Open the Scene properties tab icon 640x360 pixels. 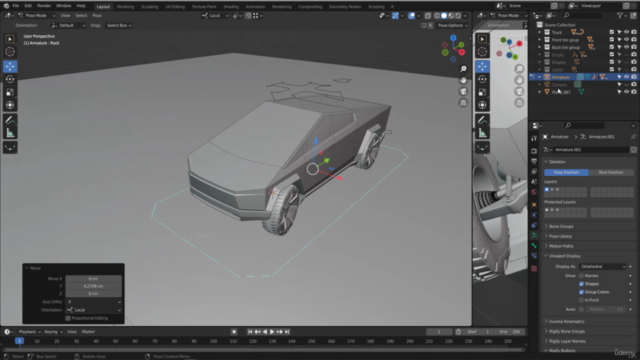pyautogui.click(x=534, y=182)
